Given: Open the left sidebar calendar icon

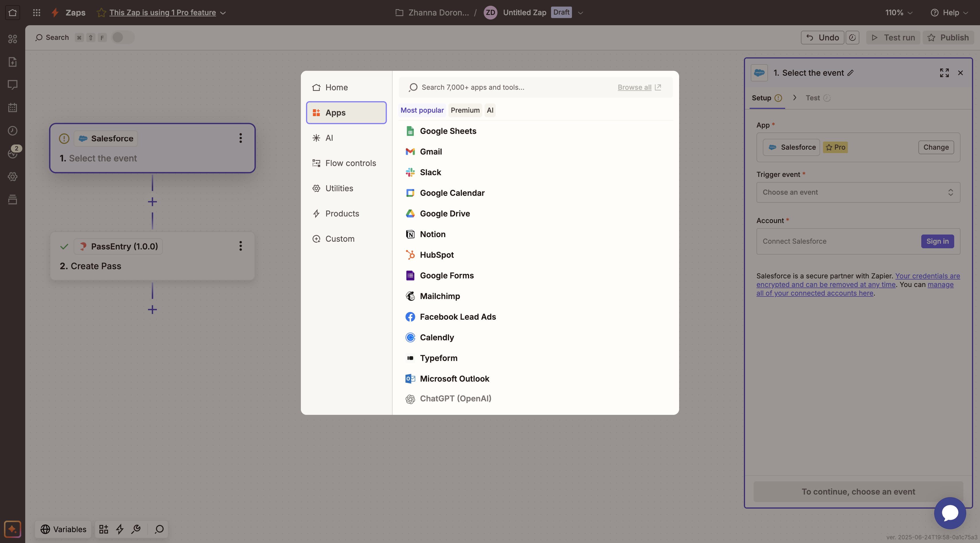Looking at the screenshot, I should 13,107.
